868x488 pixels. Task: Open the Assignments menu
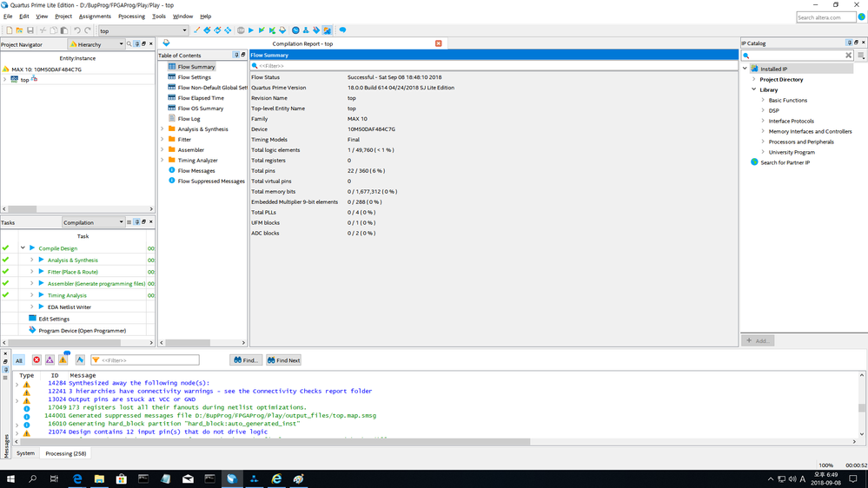(95, 16)
